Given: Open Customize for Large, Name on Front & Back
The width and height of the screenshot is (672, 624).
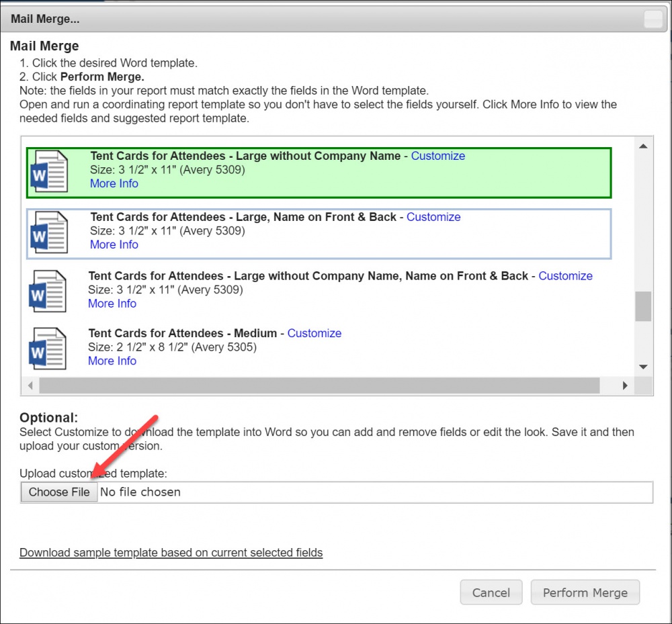Looking at the screenshot, I should coord(433,217).
